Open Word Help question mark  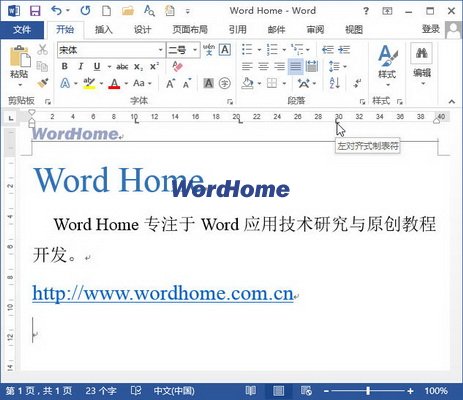coord(366,11)
